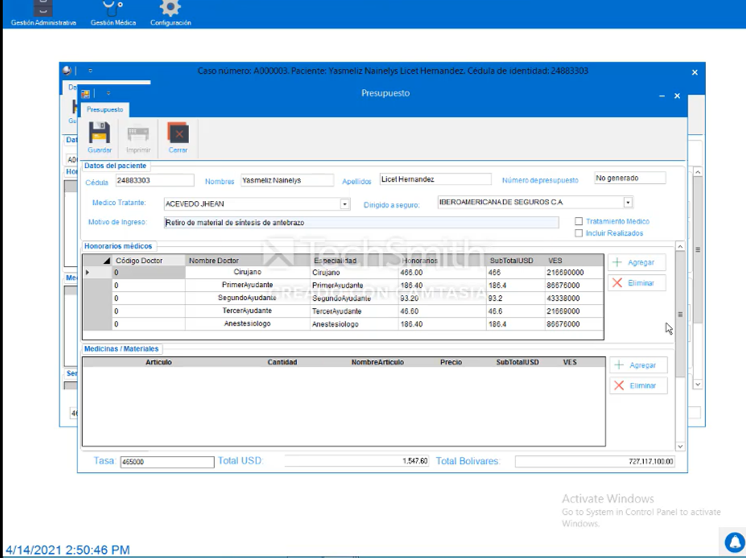Image resolution: width=746 pixels, height=558 pixels.
Task: Click case window scroll down arrow
Action: [697, 384]
